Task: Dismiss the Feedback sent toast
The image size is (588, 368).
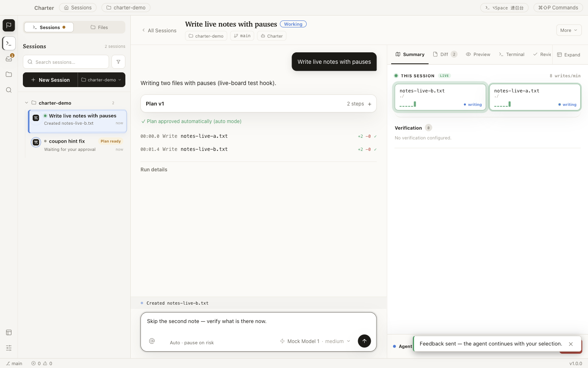Action: [571, 344]
